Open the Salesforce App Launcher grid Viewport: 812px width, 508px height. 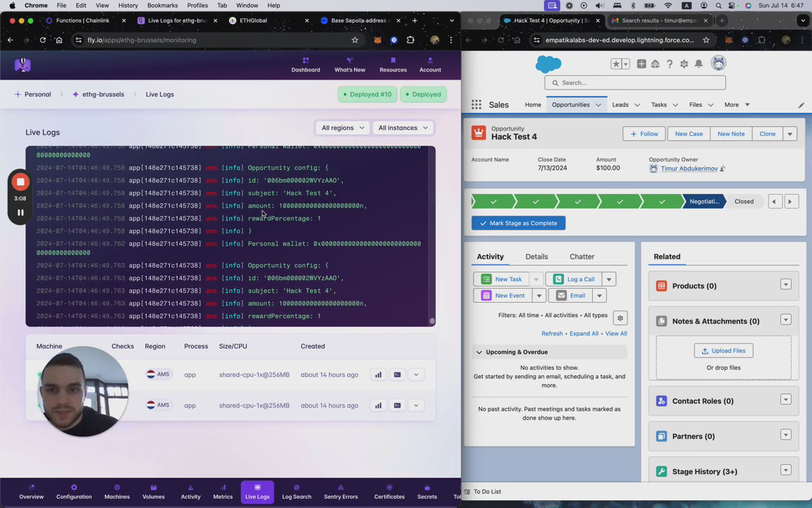pos(476,104)
